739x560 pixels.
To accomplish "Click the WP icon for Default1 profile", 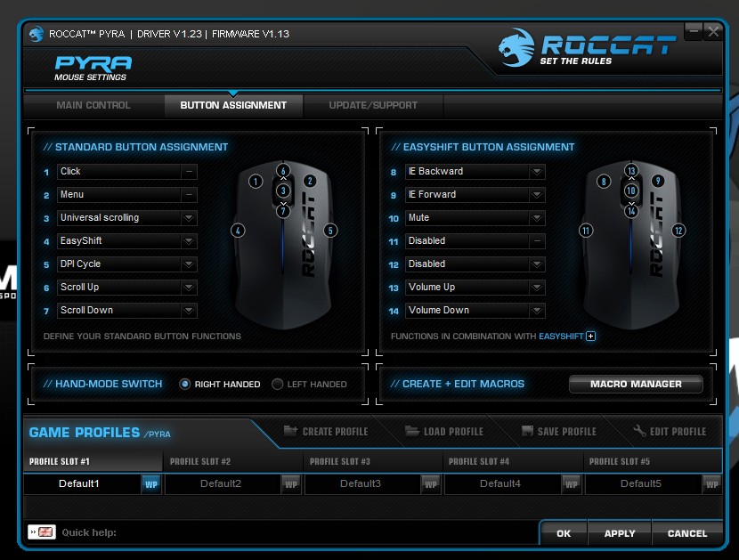I will coord(150,484).
